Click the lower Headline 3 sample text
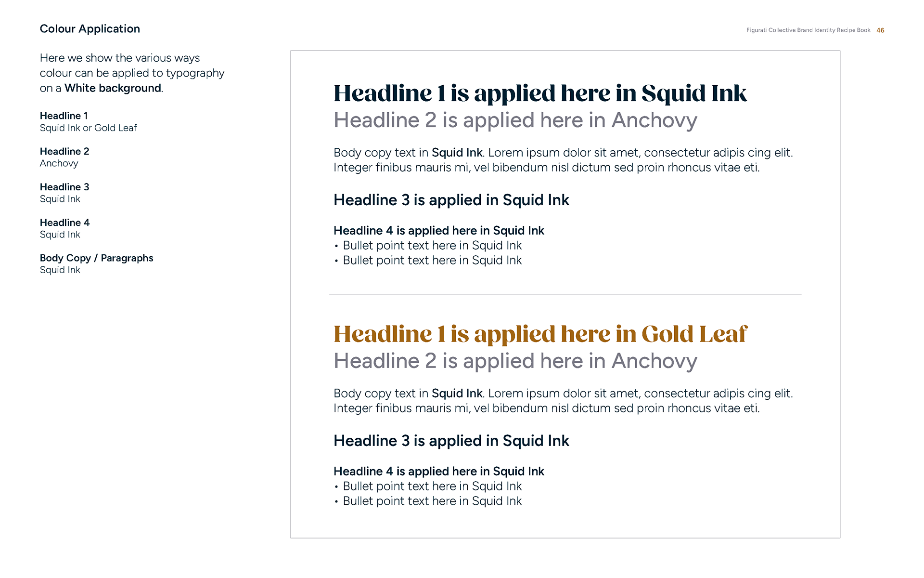This screenshot has height=578, width=924. click(451, 441)
